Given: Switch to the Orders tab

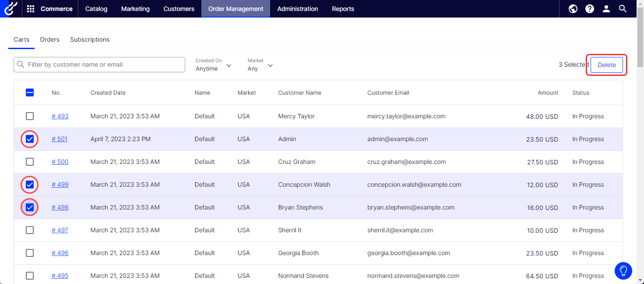Looking at the screenshot, I should [x=49, y=39].
